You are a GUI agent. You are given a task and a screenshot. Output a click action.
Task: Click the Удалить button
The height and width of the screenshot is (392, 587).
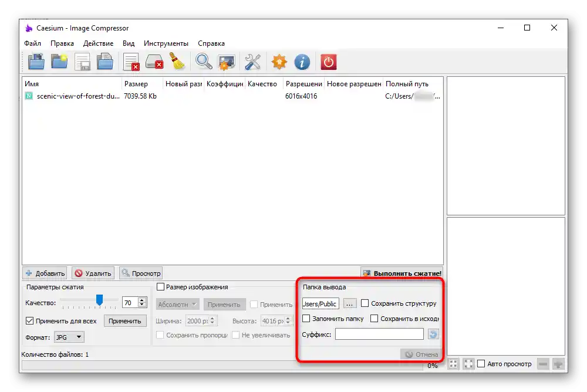tap(93, 273)
